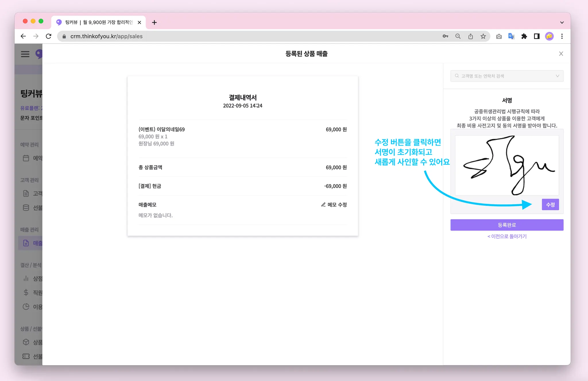Click the 등록완료 button

pos(507,225)
